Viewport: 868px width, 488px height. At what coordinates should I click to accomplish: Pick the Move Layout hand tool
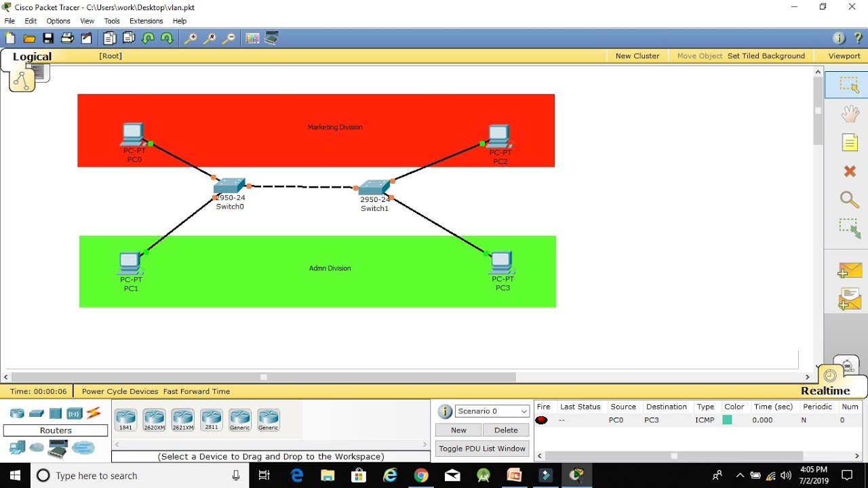point(850,114)
